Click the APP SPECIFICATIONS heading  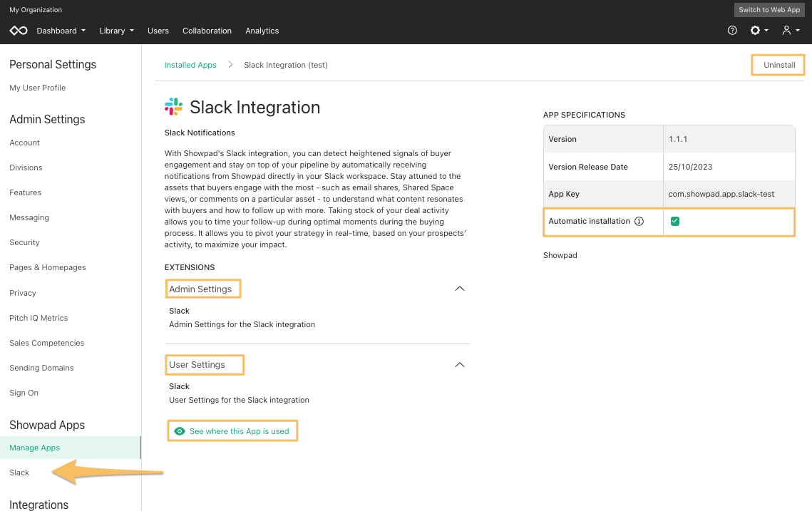point(584,115)
